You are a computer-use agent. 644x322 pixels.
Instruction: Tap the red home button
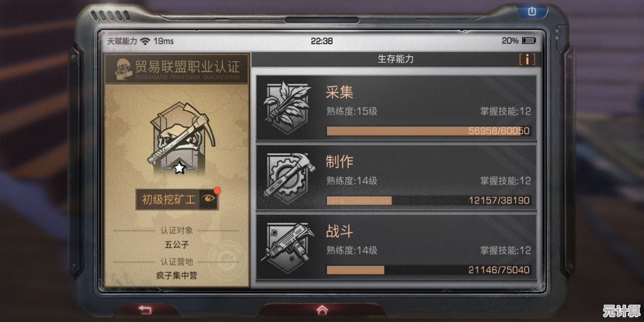(322, 309)
